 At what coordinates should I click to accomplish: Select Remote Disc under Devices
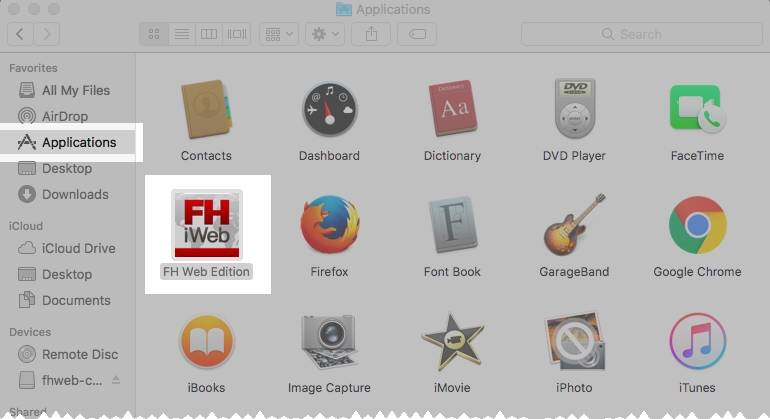[68, 355]
